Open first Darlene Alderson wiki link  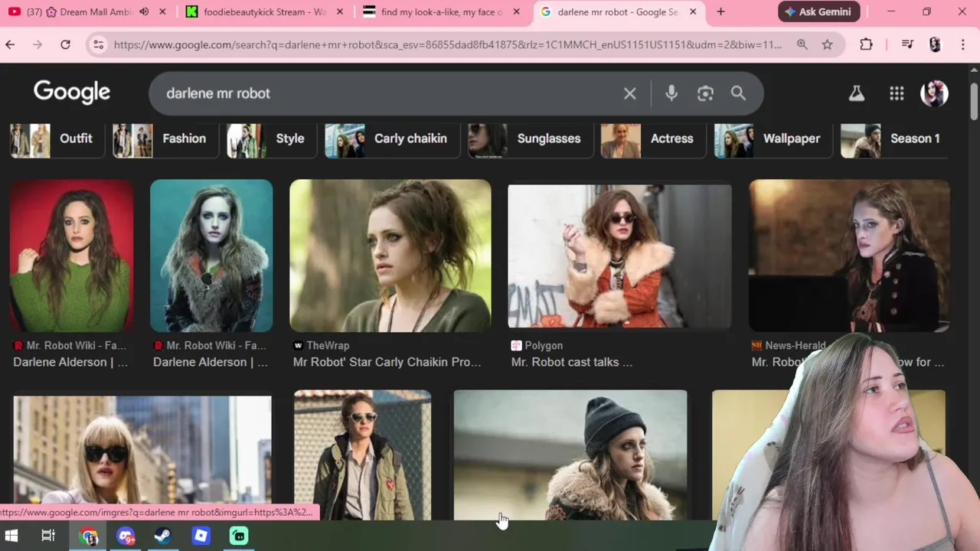[70, 362]
